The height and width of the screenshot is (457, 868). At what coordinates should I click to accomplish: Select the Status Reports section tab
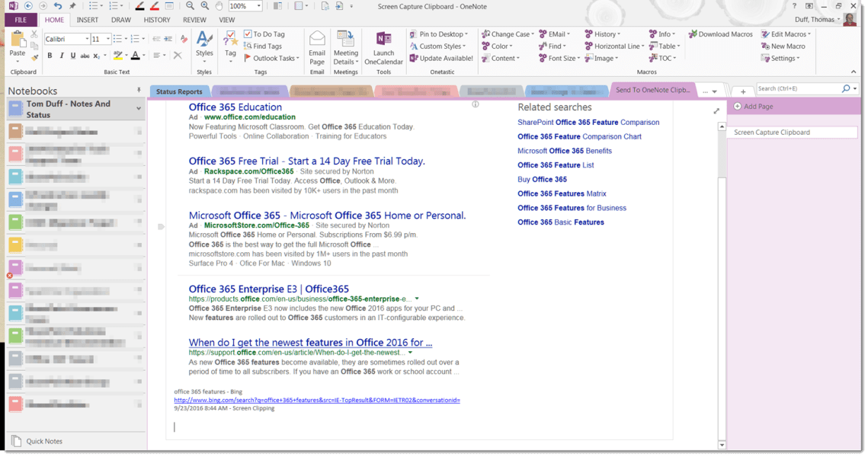coord(180,91)
